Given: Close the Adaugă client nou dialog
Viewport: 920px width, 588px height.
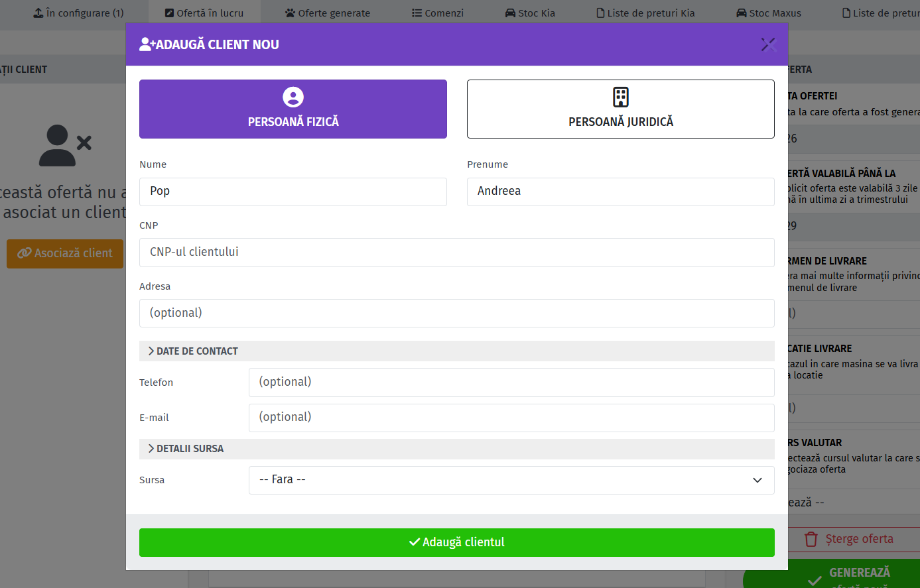Looking at the screenshot, I should (768, 44).
